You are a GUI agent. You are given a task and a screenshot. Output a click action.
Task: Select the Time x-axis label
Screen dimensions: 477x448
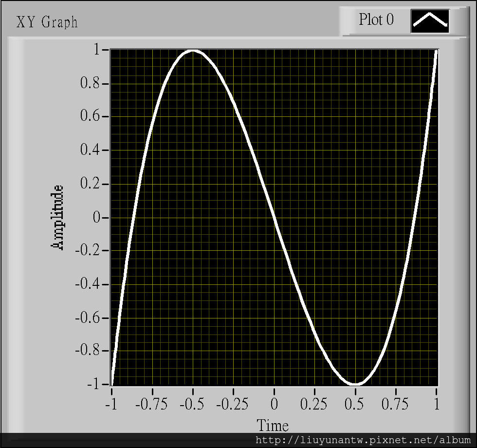(273, 425)
